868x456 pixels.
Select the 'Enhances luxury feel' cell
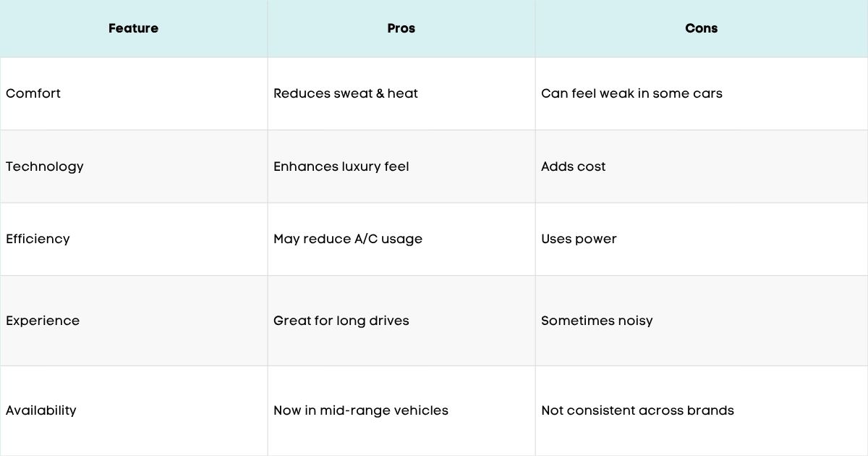[x=341, y=166]
